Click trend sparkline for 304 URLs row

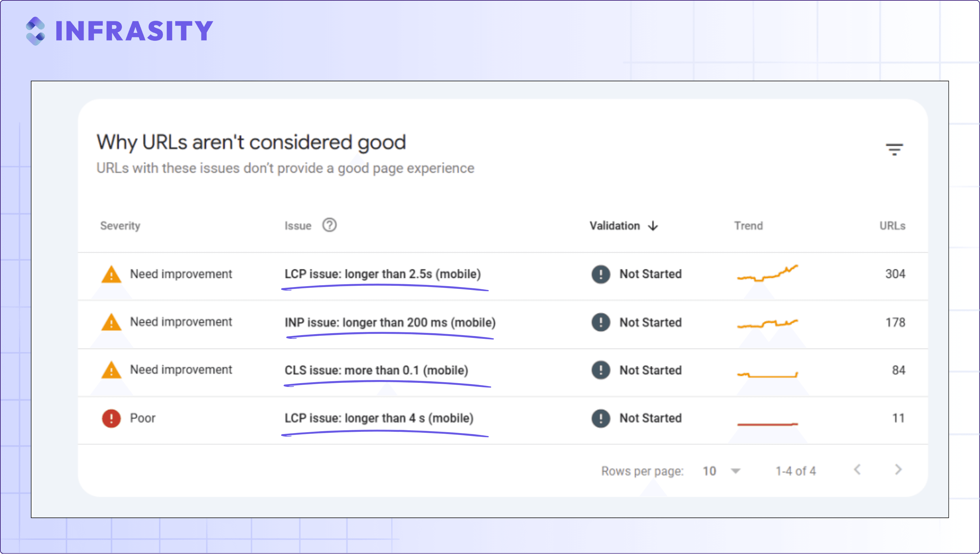[x=767, y=273]
